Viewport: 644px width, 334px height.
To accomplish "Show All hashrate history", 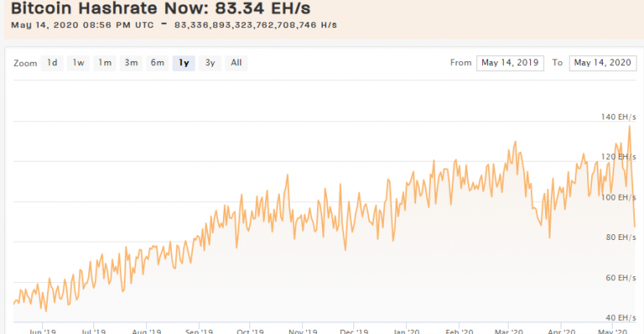I will tap(236, 64).
